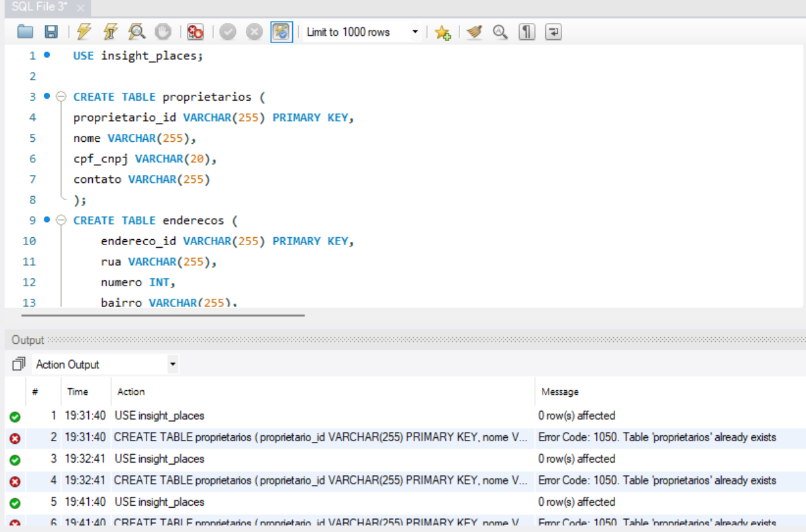Click the Action column header
The width and height of the screenshot is (806, 532).
pyautogui.click(x=131, y=391)
